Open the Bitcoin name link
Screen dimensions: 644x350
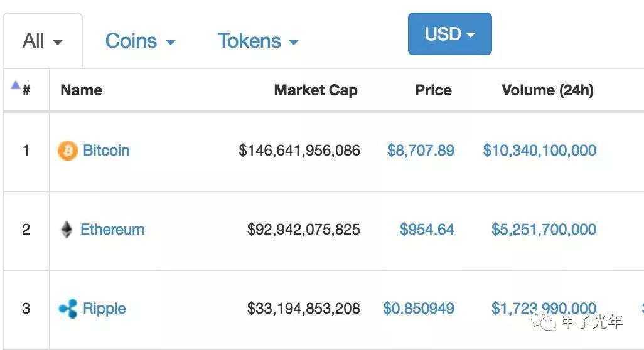[106, 151]
